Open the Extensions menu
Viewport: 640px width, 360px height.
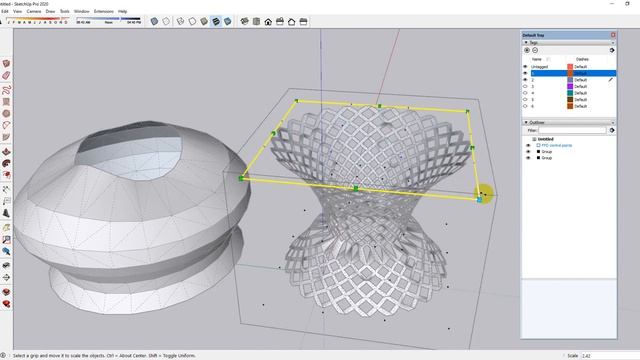[104, 11]
